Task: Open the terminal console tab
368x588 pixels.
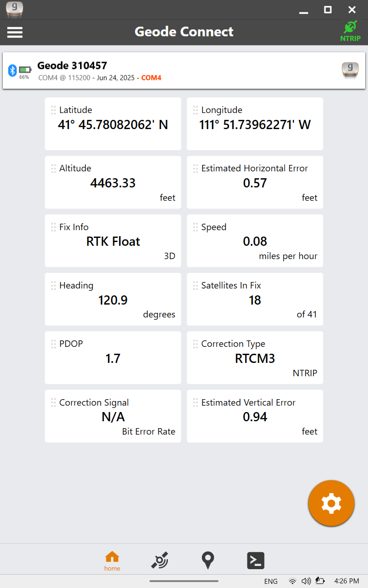Action: click(256, 560)
